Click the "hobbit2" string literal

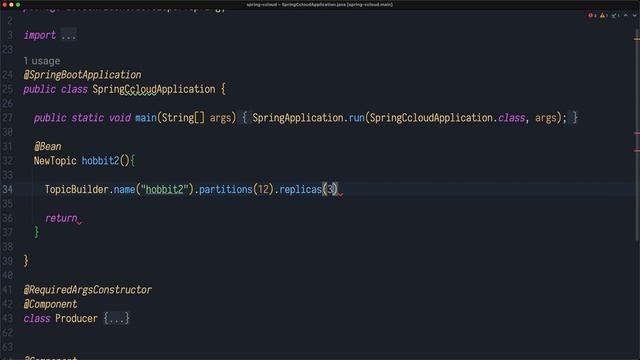(x=165, y=189)
